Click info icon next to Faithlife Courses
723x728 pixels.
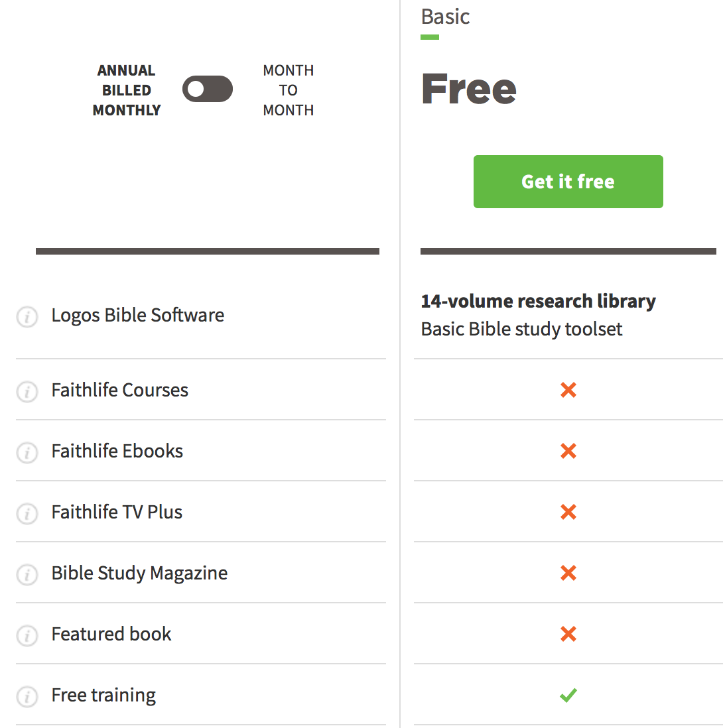[x=27, y=392]
